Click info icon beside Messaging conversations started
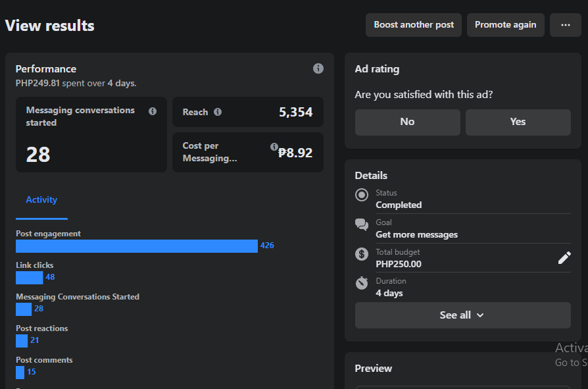 click(x=153, y=111)
